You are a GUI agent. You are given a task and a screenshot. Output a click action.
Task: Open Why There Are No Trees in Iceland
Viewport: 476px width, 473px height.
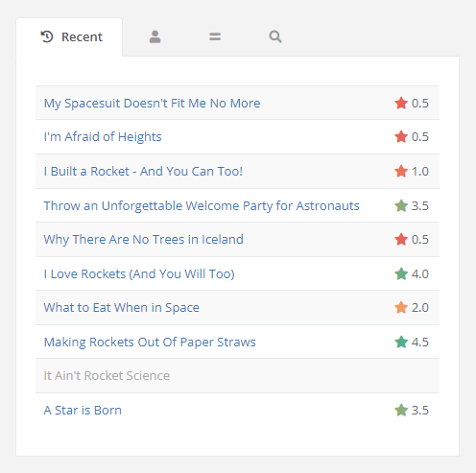[144, 240]
